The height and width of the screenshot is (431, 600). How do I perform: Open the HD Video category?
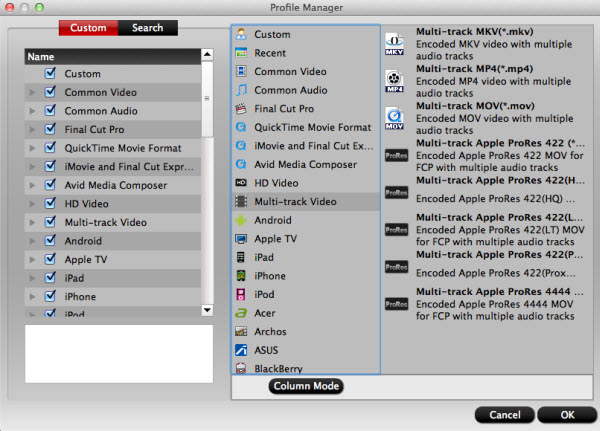pyautogui.click(x=306, y=183)
